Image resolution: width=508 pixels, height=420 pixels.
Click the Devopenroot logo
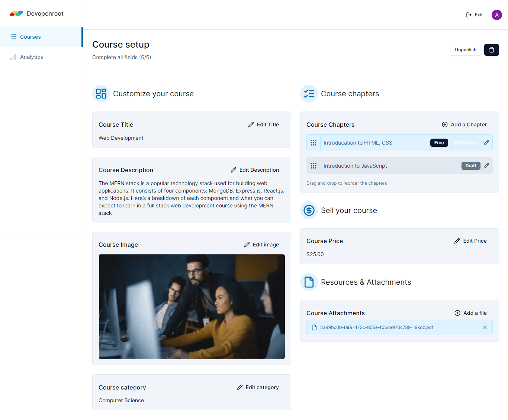click(x=36, y=14)
